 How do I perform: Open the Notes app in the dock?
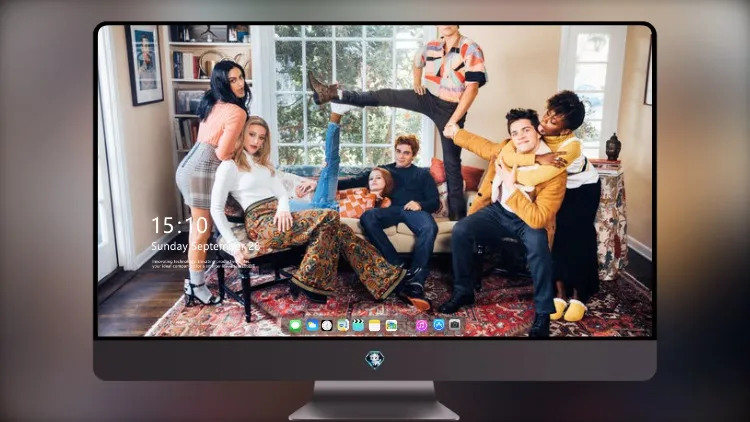pos(375,325)
